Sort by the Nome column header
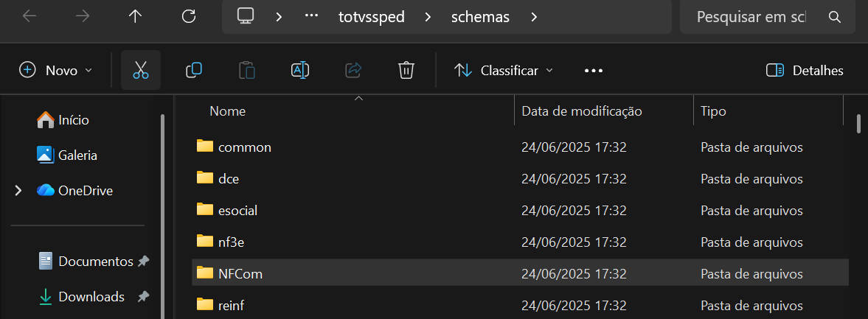The image size is (868, 319). pos(228,111)
